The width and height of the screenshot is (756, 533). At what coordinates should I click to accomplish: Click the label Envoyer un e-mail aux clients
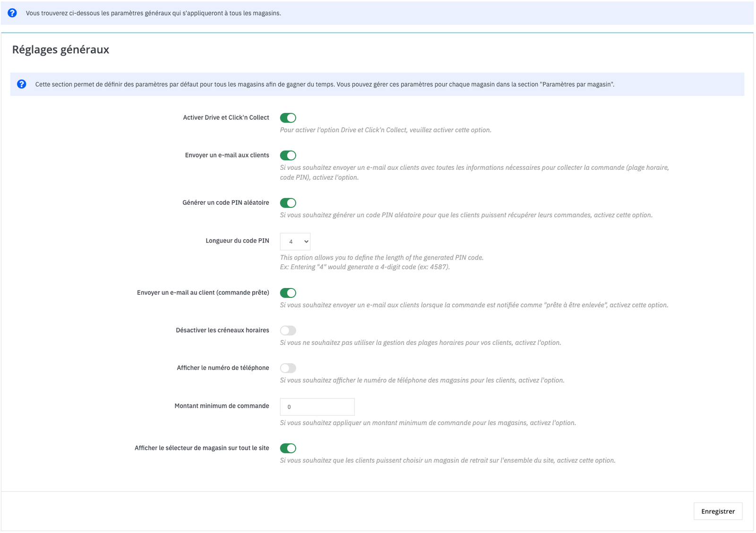(x=227, y=155)
